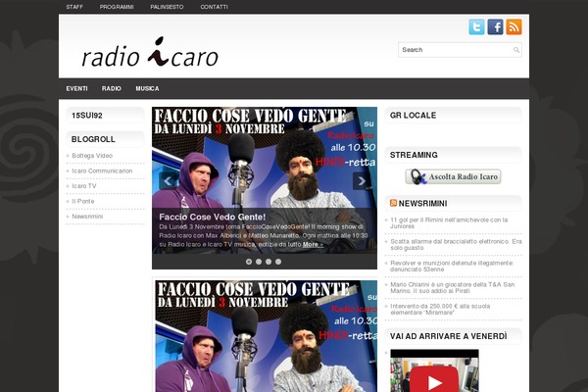Open news 'Mario Chiarini è un giocatore'
This screenshot has width=588, height=392.
(453, 288)
